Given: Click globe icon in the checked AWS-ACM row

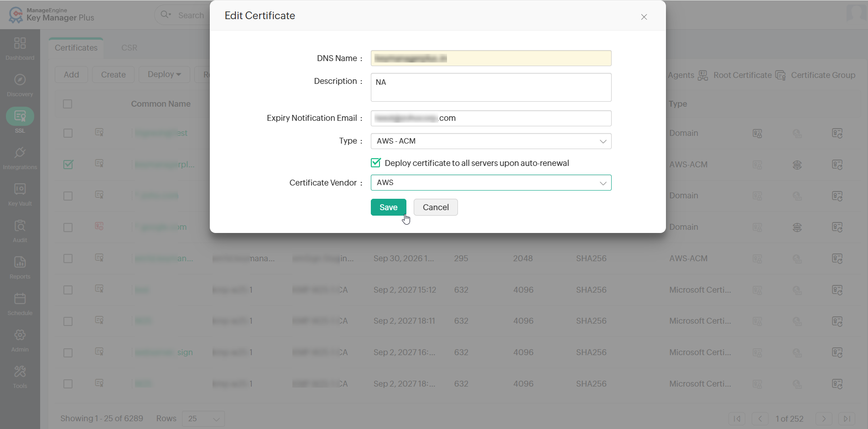Looking at the screenshot, I should (x=797, y=165).
